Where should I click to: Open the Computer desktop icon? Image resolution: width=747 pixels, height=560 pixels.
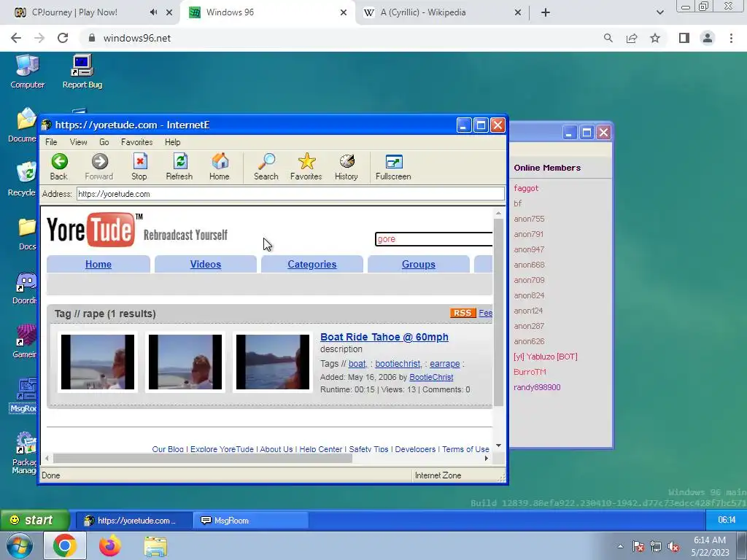27,71
